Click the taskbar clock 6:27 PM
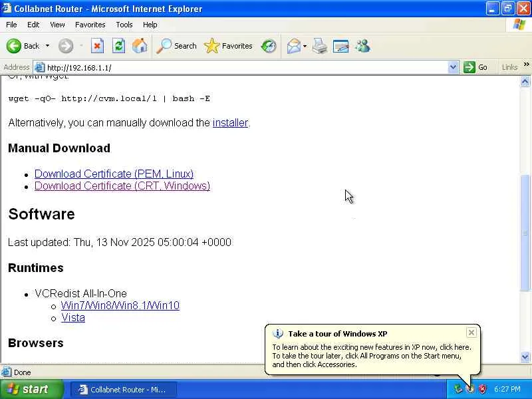The image size is (532, 399). click(x=507, y=389)
